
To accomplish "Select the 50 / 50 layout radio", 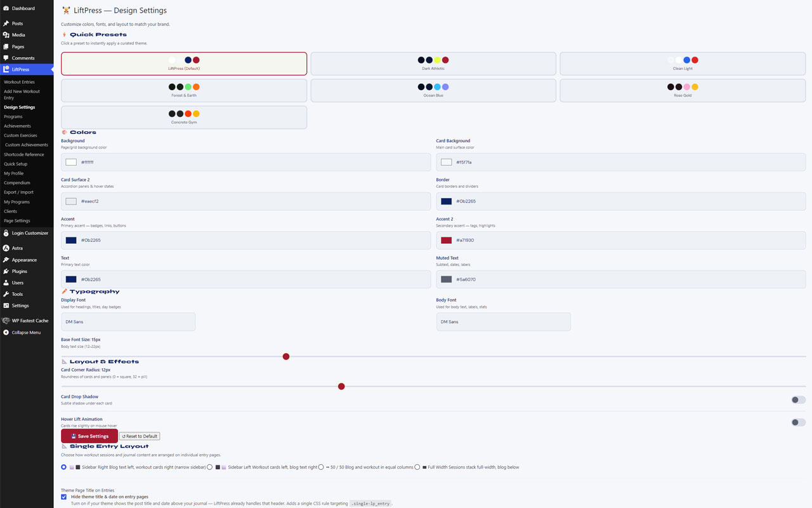I will coord(321,467).
